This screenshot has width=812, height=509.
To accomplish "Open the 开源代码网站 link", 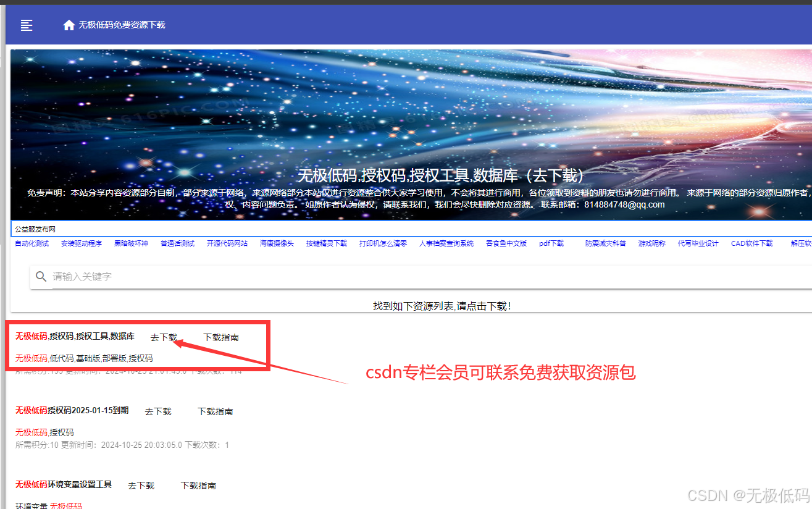I will coord(227,244).
